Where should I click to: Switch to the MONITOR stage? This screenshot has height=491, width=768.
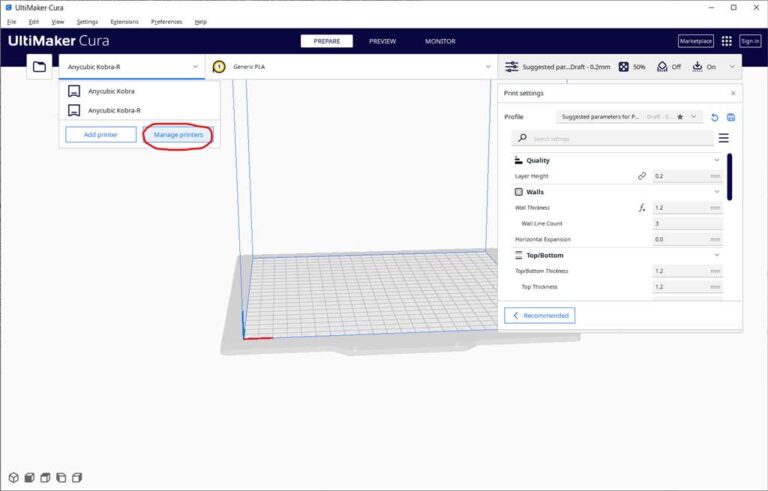tap(440, 41)
